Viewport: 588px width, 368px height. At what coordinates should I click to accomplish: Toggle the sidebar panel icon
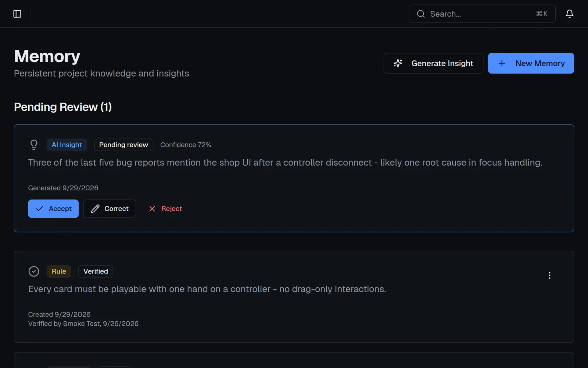(17, 14)
